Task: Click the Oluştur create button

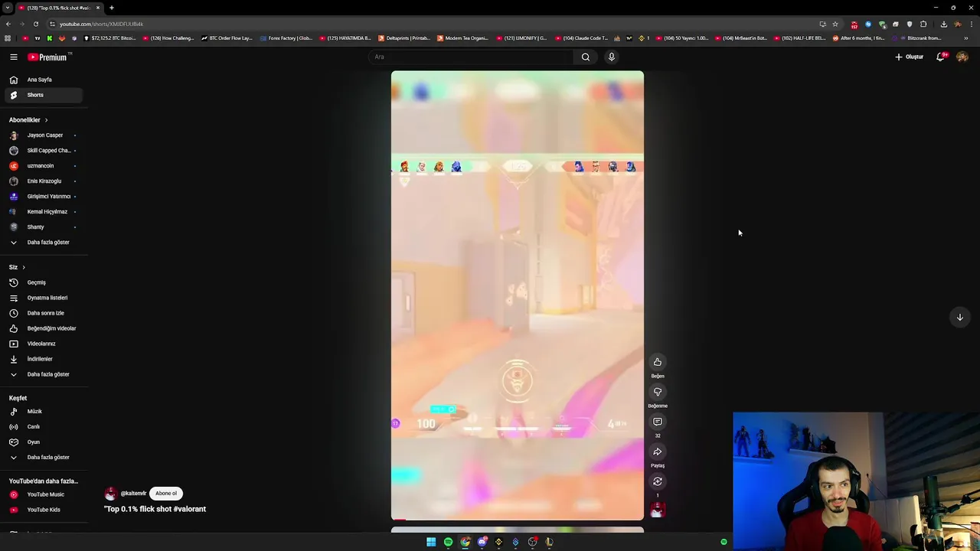Action: pyautogui.click(x=910, y=57)
